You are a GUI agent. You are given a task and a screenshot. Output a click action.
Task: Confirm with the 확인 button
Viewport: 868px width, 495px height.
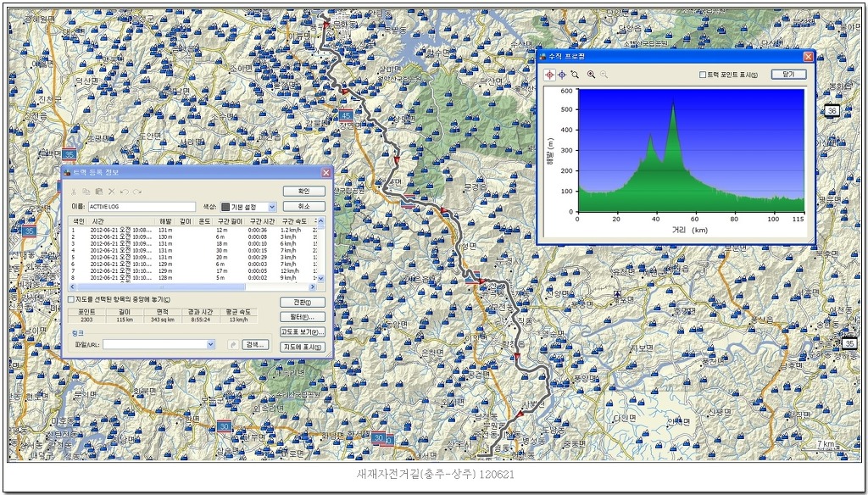pyautogui.click(x=304, y=191)
